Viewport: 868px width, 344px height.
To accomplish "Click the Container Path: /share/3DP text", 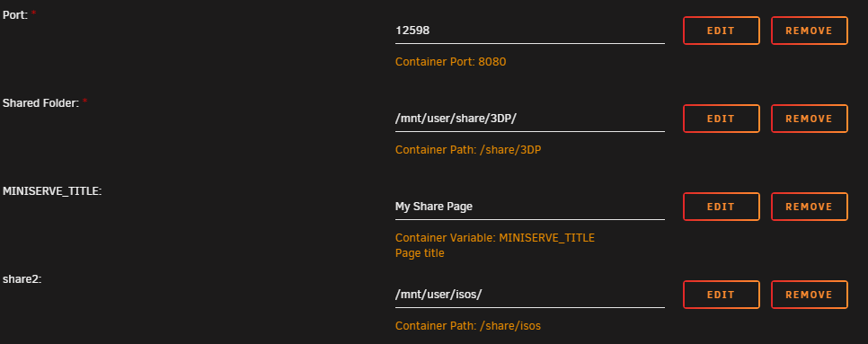I will click(468, 150).
